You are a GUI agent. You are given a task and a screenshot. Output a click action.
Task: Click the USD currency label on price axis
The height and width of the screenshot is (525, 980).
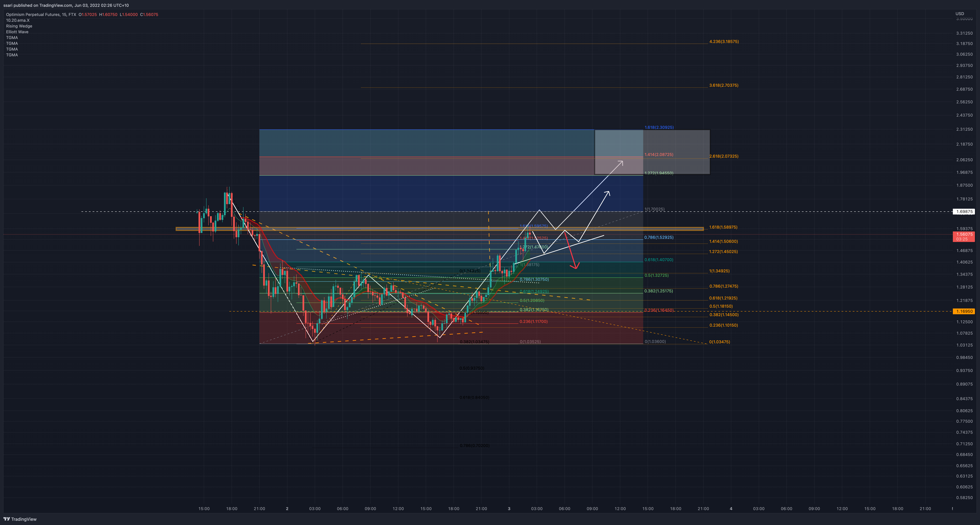pyautogui.click(x=959, y=14)
